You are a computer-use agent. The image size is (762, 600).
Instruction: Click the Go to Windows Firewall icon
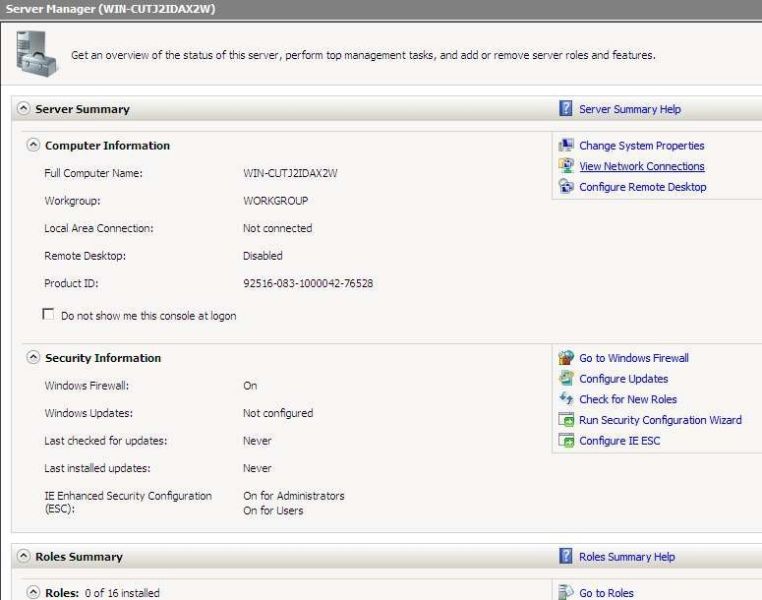pos(566,358)
